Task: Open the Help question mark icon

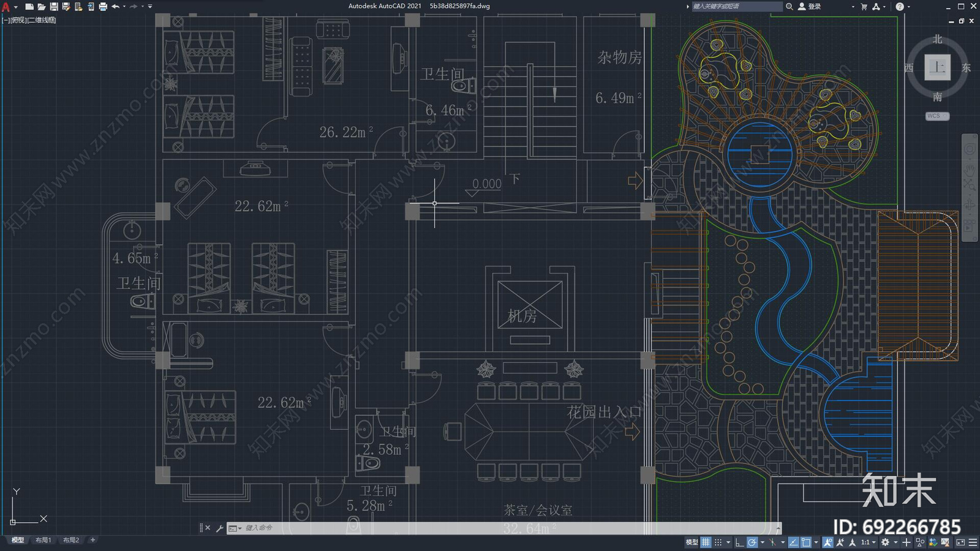Action: pyautogui.click(x=899, y=6)
